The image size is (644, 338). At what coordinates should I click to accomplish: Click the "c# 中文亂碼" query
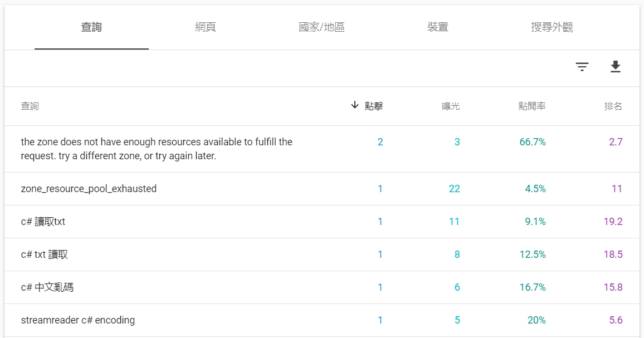tap(47, 287)
